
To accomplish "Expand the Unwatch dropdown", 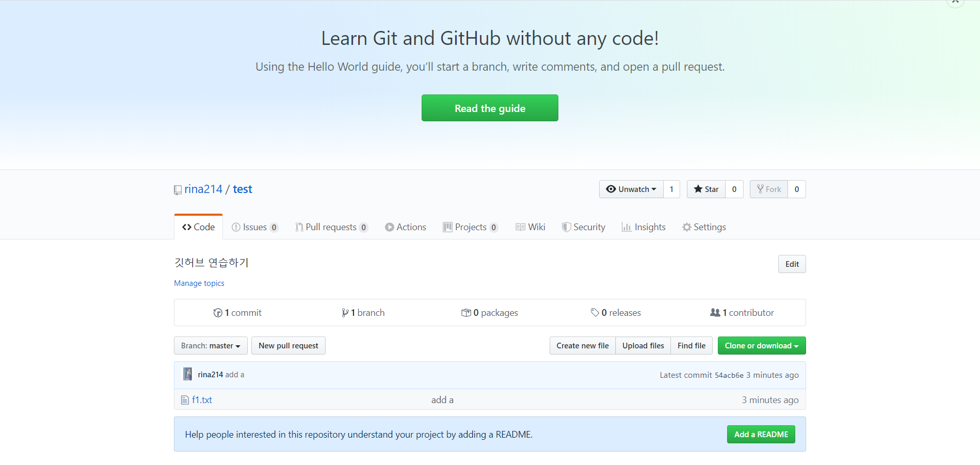I will pos(631,189).
